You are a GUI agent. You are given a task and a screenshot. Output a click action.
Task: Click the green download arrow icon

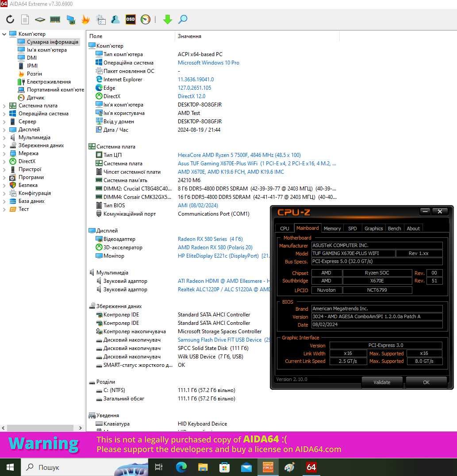click(167, 19)
